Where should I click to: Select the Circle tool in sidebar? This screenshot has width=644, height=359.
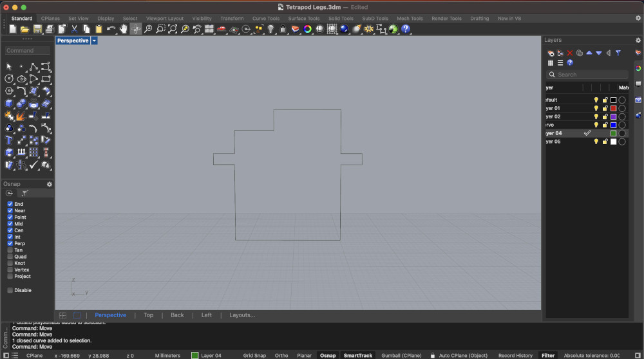9,78
